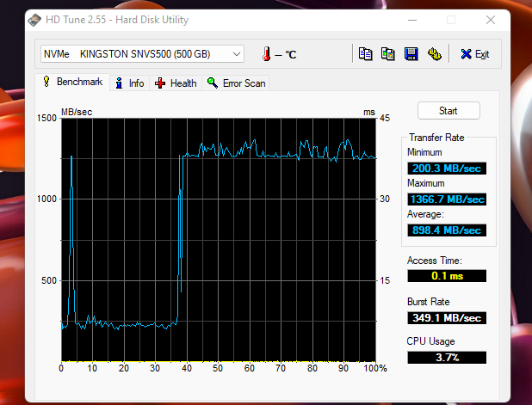Click the benchmark graph area
The height and width of the screenshot is (405, 532).
coord(219,240)
